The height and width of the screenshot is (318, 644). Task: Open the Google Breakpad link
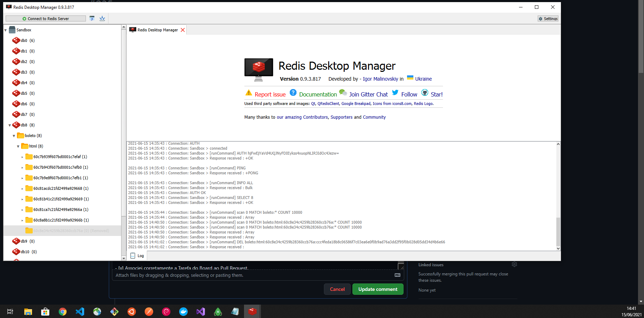(x=356, y=104)
